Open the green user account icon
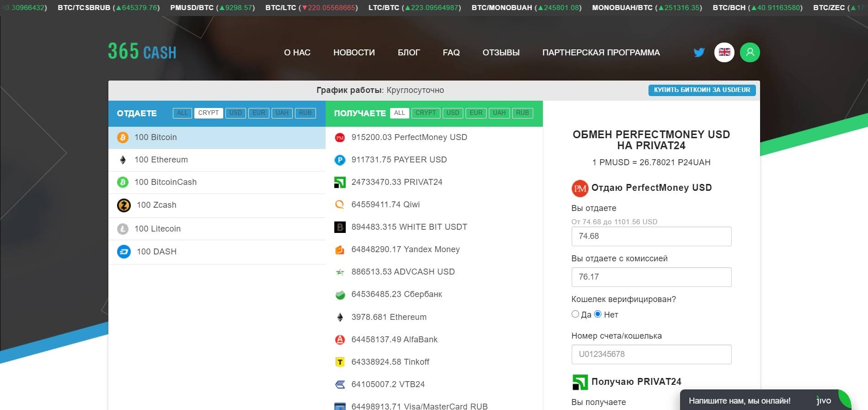The width and height of the screenshot is (868, 410). tap(750, 52)
